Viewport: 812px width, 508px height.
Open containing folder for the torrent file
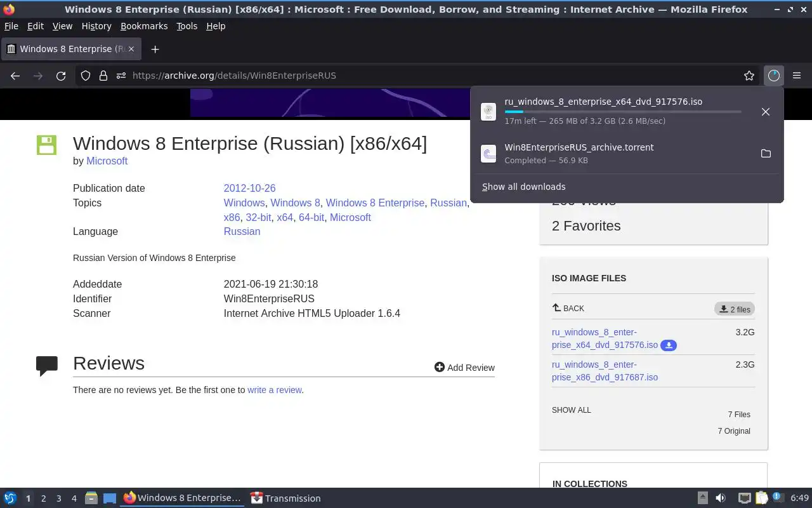[766, 154]
